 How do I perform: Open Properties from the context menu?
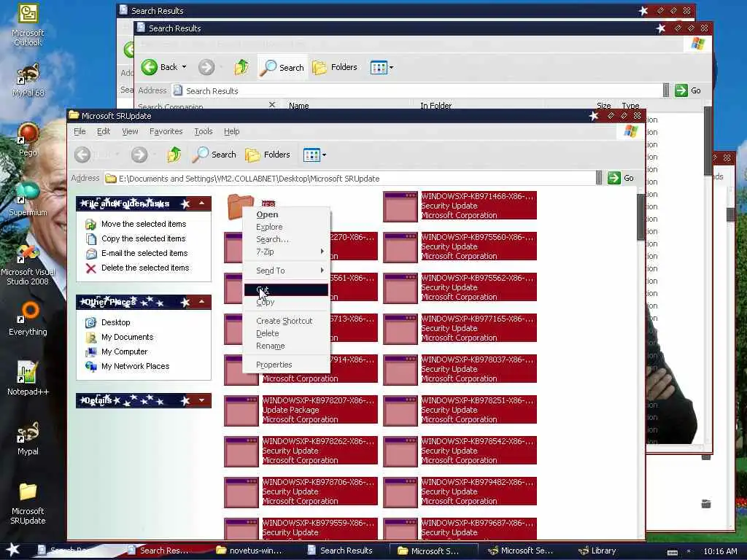286,365
